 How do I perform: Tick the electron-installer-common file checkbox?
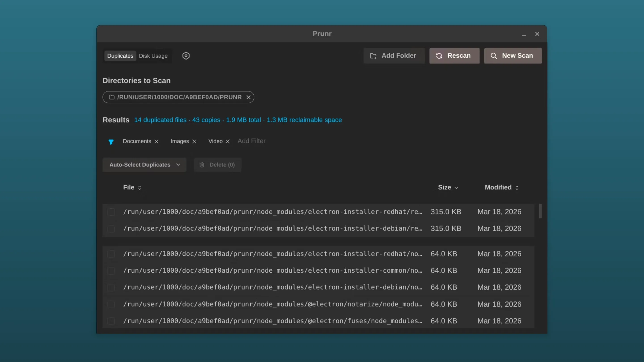coord(111,270)
